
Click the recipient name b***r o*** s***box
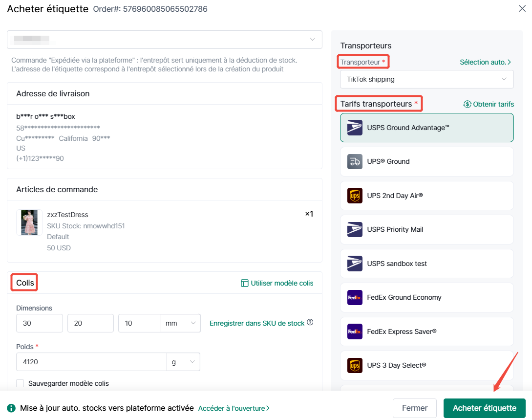coord(45,116)
